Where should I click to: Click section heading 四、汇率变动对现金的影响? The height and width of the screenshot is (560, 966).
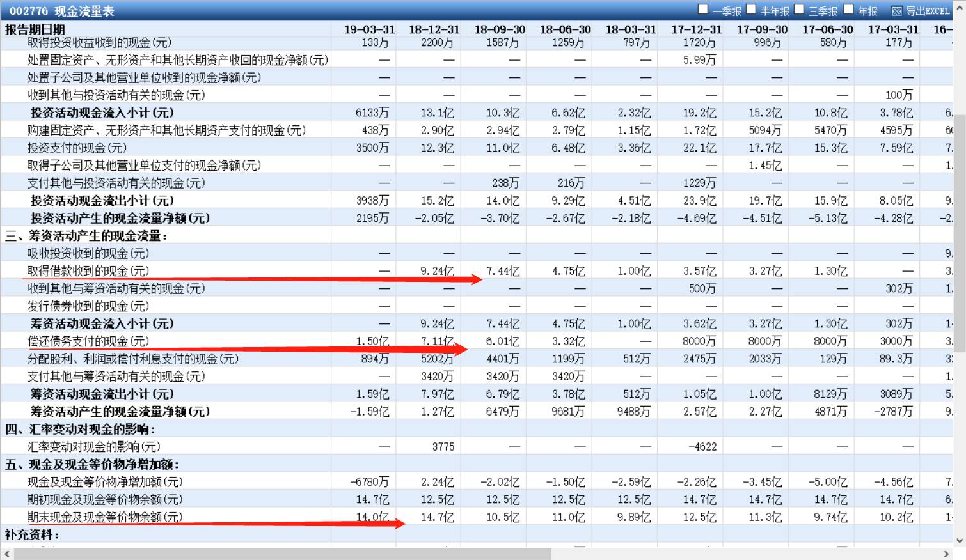tap(80, 429)
